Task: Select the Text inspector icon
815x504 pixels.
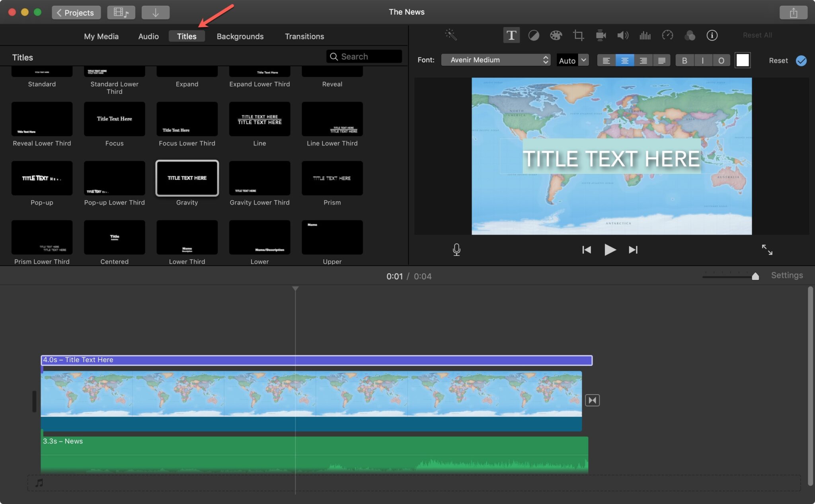Action: tap(511, 35)
